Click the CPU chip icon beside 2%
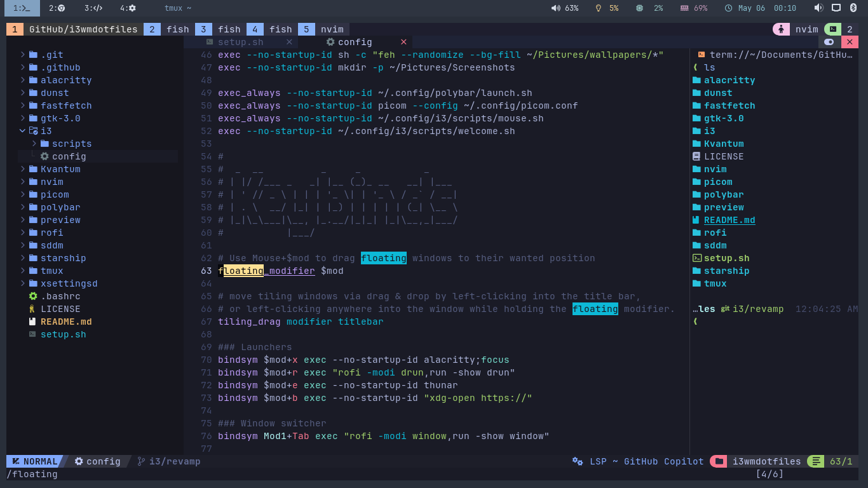Image resolution: width=868 pixels, height=488 pixels. (x=639, y=8)
